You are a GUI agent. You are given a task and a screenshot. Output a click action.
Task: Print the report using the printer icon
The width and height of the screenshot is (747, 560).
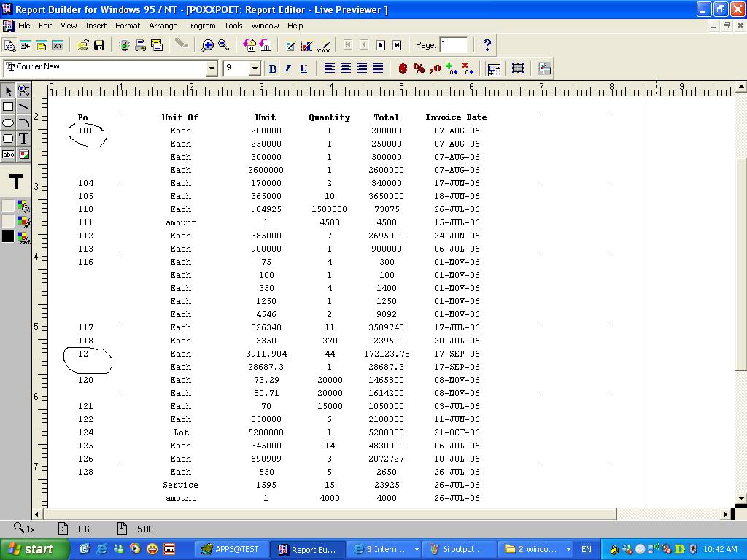(141, 45)
